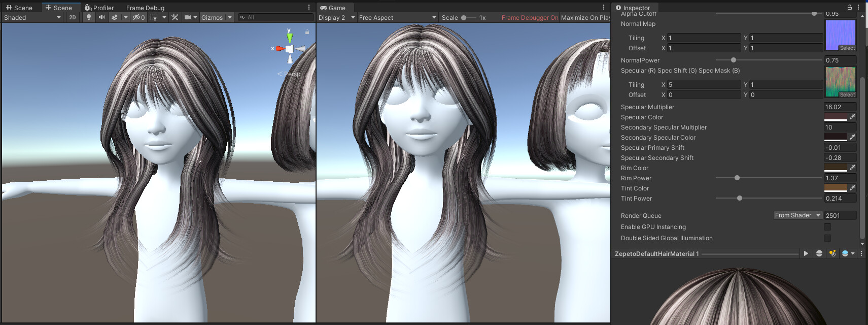Screen dimensions: 868x325
Task: Toggle the Gizmos button
Action: 212,17
